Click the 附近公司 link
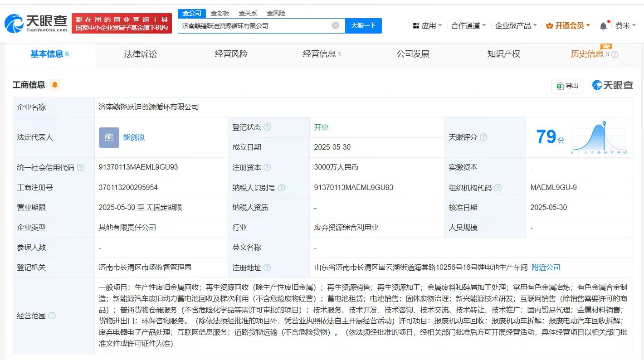Viewport: 644px width, 360px height. (x=546, y=268)
